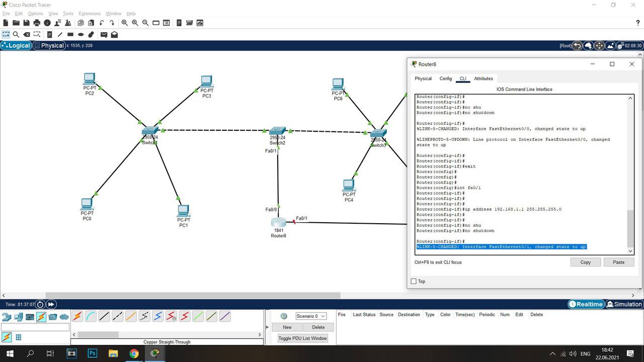The height and width of the screenshot is (362, 644).
Task: Activate the Select tool icon
Action: 6,35
